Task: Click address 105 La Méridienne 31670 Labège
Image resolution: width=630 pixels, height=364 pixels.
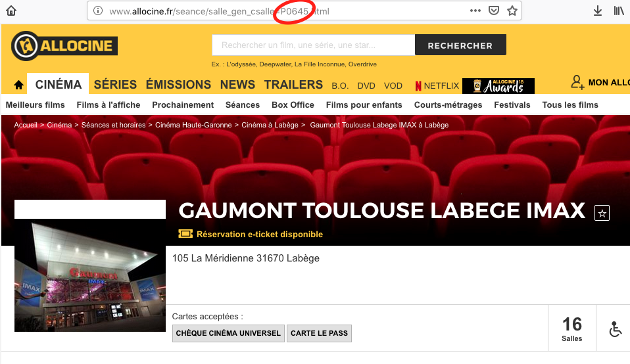Action: tap(246, 258)
